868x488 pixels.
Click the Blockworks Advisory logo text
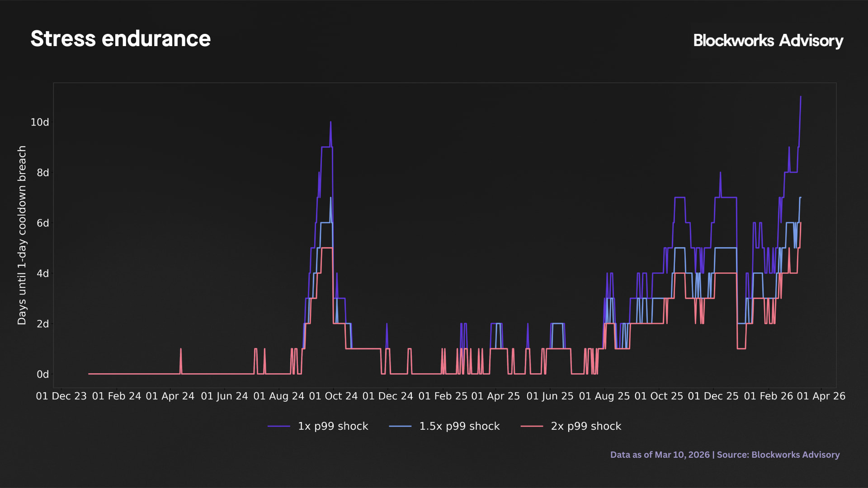(768, 41)
